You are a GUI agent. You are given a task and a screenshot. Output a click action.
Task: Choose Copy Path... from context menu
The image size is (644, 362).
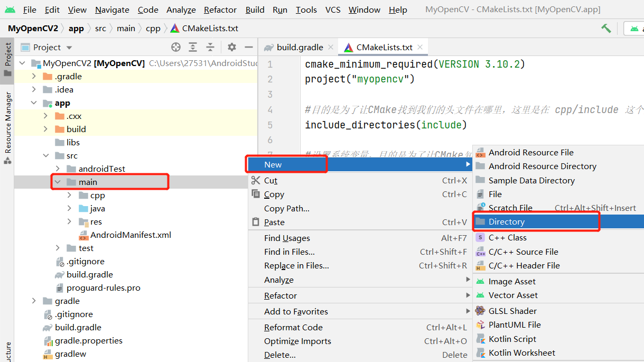pyautogui.click(x=360, y=208)
